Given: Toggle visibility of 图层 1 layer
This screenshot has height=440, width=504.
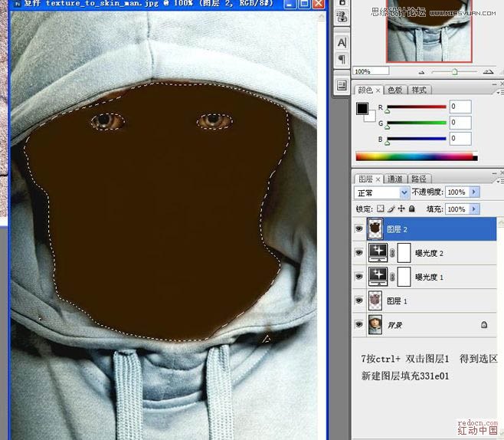Looking at the screenshot, I should (358, 300).
